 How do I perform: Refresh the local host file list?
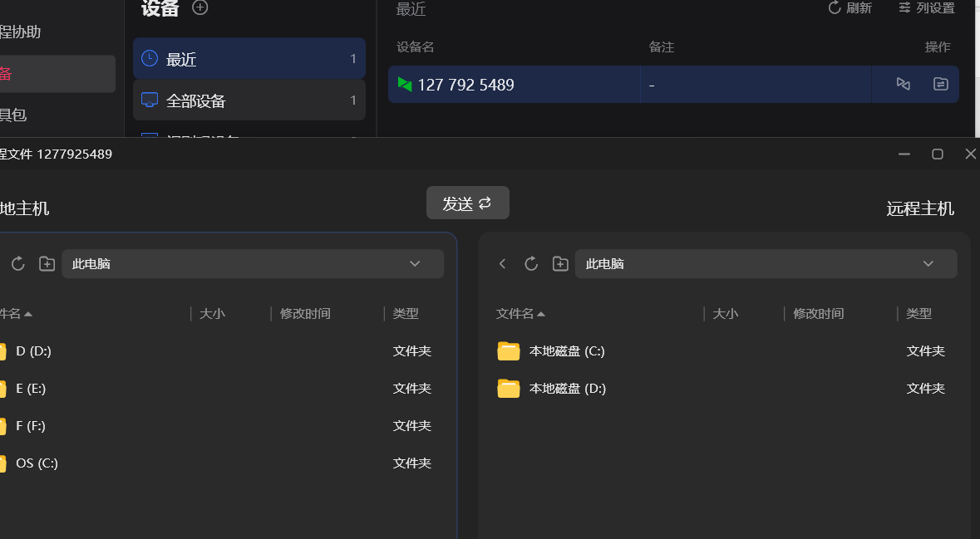click(17, 264)
